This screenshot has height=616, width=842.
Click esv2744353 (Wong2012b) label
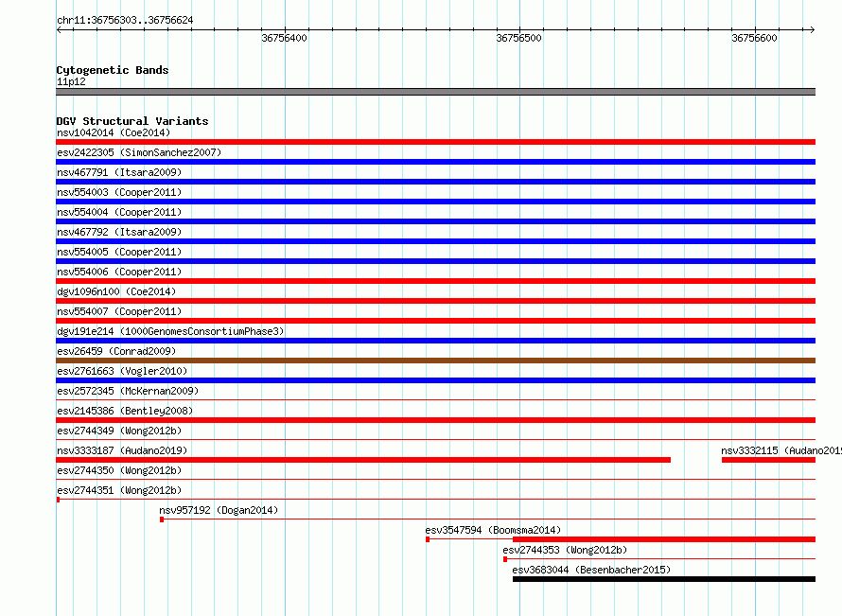coord(565,550)
